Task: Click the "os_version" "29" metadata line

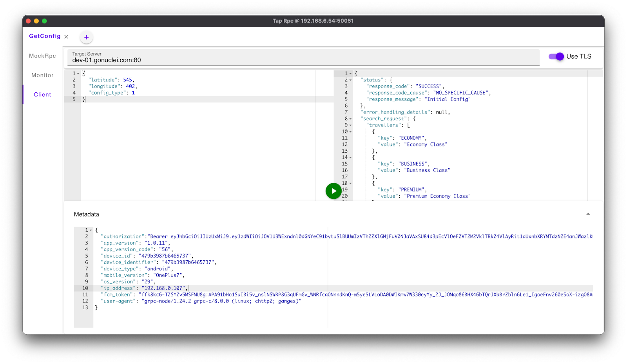Action: (x=128, y=282)
